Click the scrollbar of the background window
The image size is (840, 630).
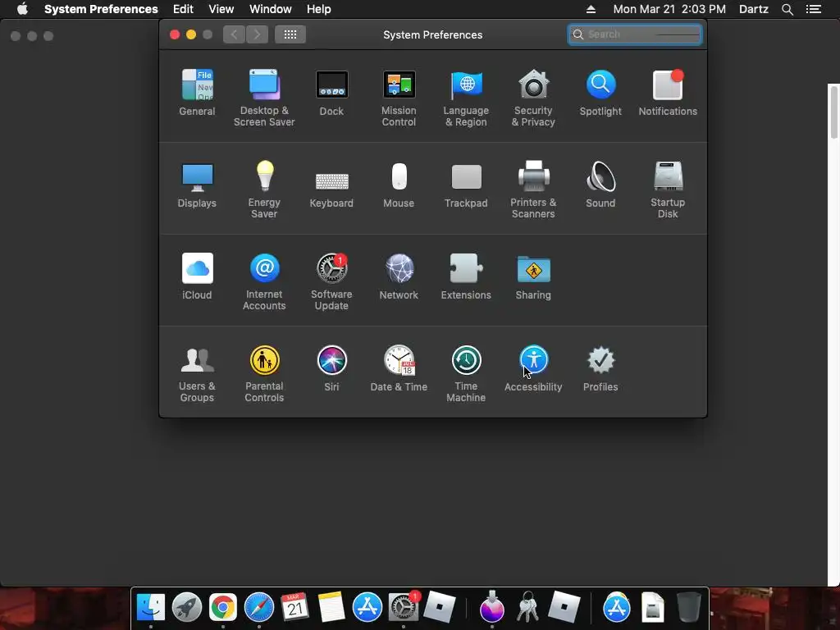833,112
